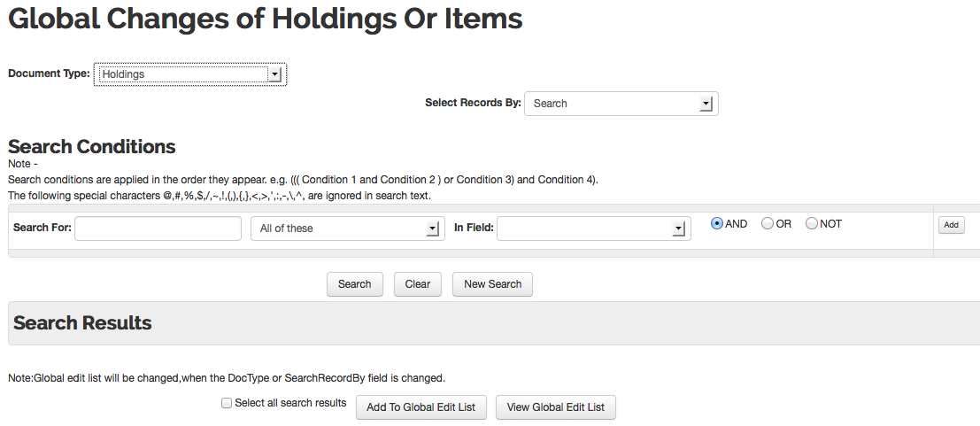The width and height of the screenshot is (980, 426).
Task: Check Select all search results checkbox
Action: (x=227, y=403)
